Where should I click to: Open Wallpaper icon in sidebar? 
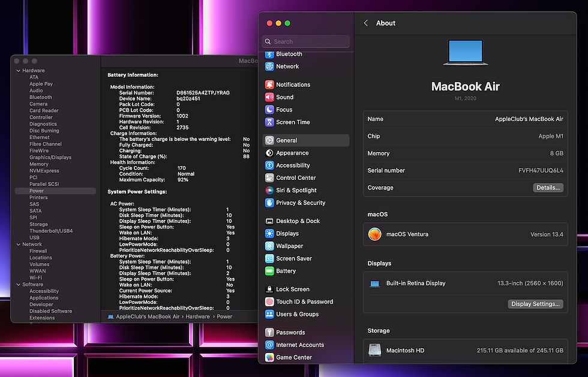[x=269, y=246]
